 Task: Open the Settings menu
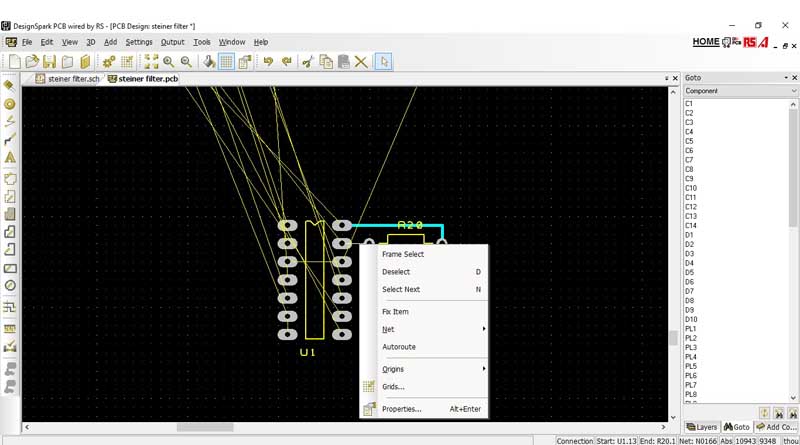pyautogui.click(x=139, y=42)
